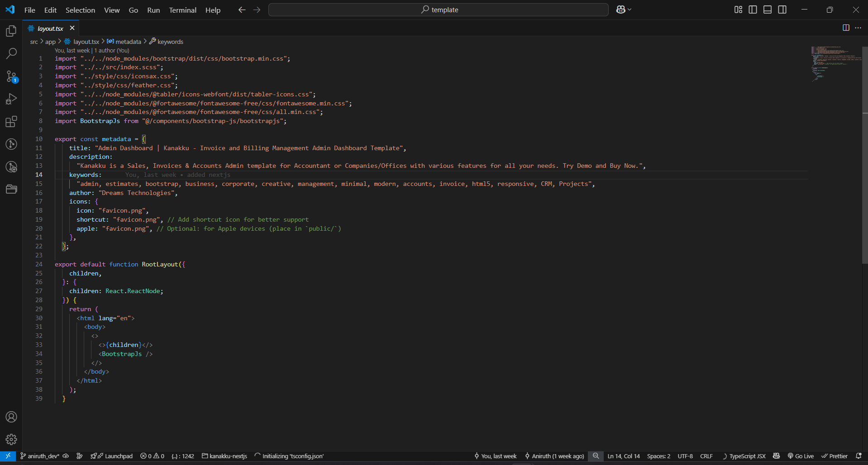Open the Accounts menu icon
Screen dimensions: 868x465
coord(11,417)
